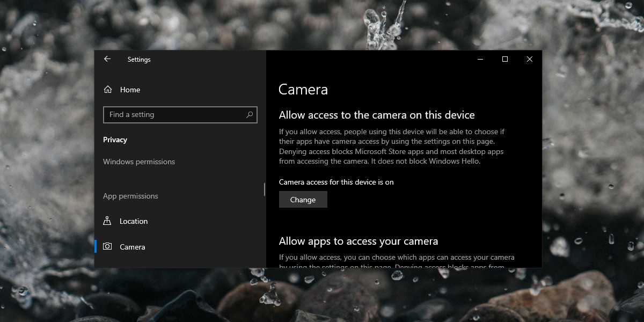Open Windows permissions
This screenshot has height=322, width=644.
pyautogui.click(x=138, y=161)
